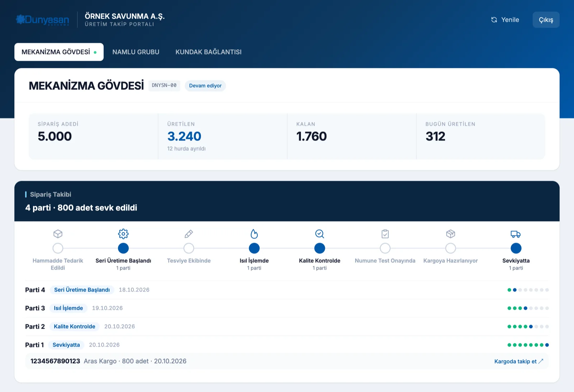Click the Parti 4 progress dots
This screenshot has height=392, width=574.
pos(528,290)
